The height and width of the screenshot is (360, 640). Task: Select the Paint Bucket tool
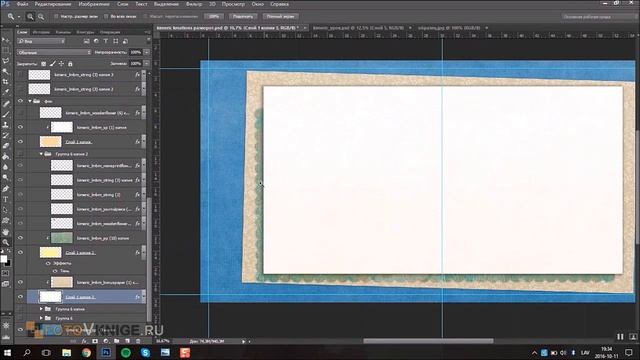click(x=5, y=157)
